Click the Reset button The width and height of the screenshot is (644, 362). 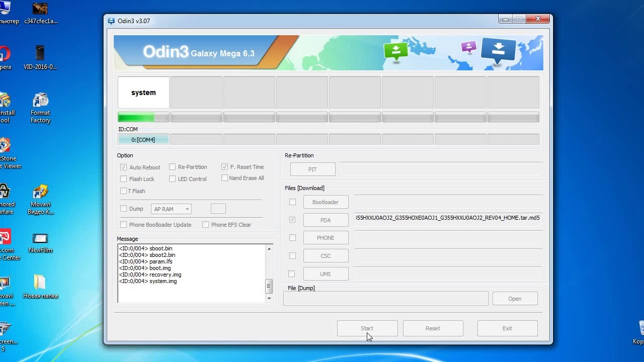[433, 328]
